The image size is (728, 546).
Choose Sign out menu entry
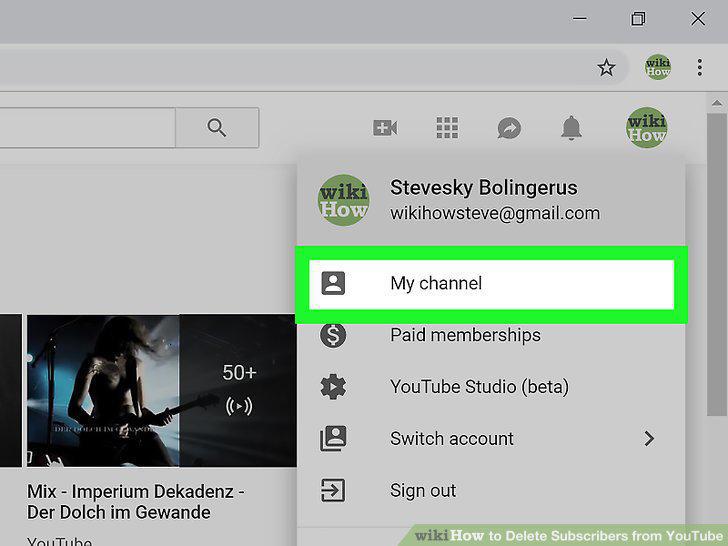click(491, 490)
